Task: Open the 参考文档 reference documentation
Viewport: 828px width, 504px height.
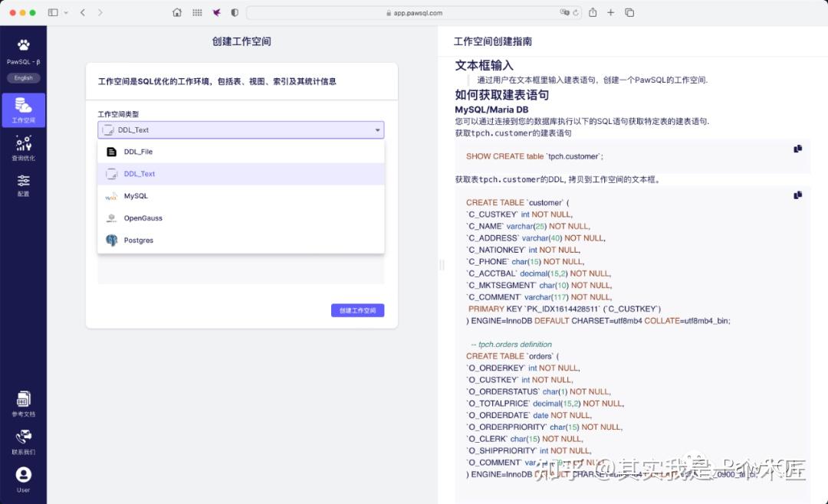Action: click(23, 404)
